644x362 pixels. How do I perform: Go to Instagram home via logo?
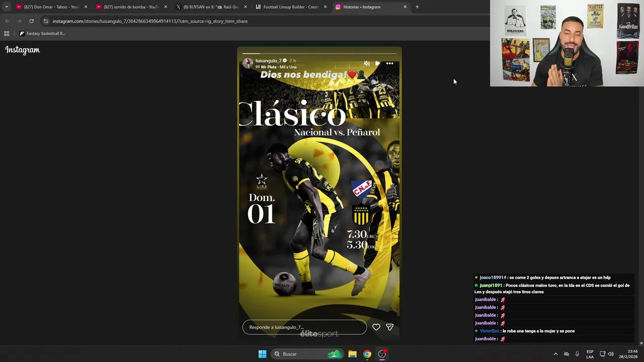(23, 50)
